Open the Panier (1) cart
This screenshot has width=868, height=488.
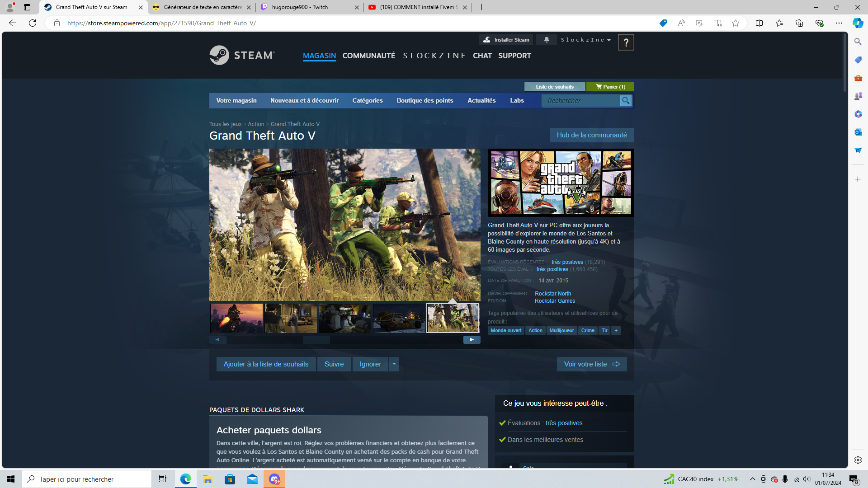[x=610, y=87]
